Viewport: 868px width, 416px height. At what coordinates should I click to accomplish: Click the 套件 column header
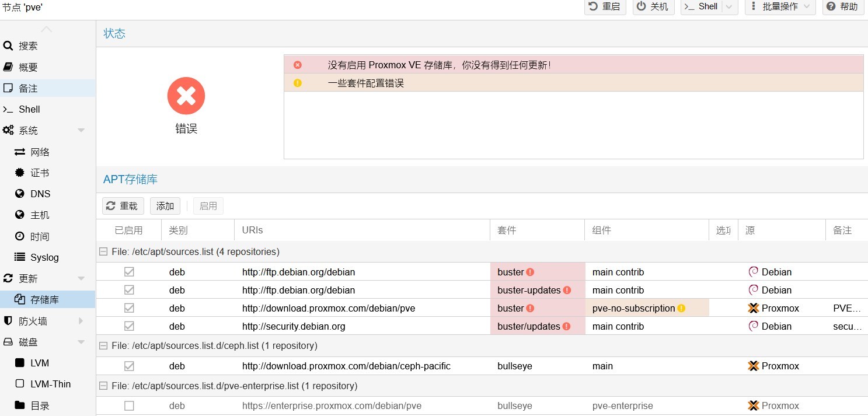tap(537, 230)
